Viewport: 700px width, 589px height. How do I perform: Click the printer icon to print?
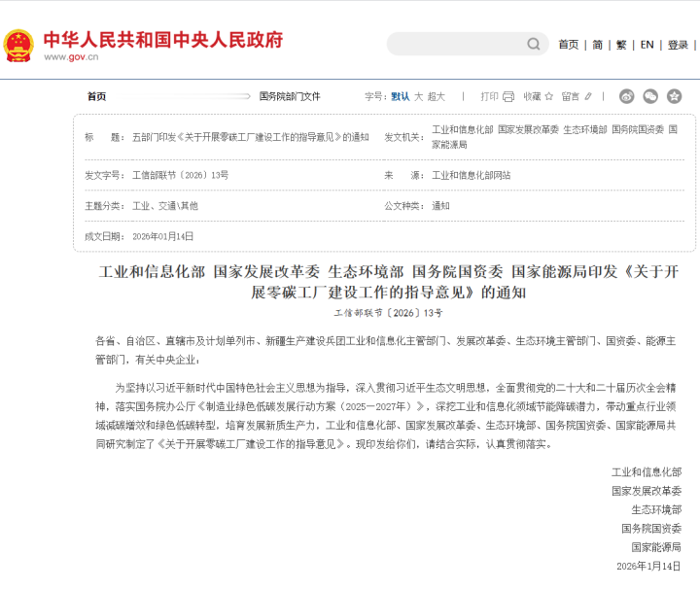(x=510, y=96)
